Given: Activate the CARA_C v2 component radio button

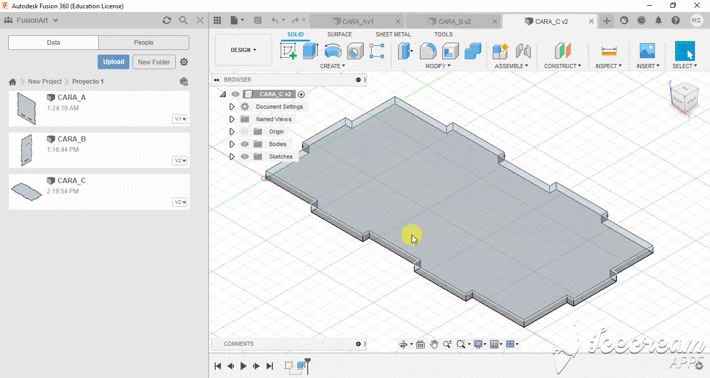Looking at the screenshot, I should [x=301, y=94].
